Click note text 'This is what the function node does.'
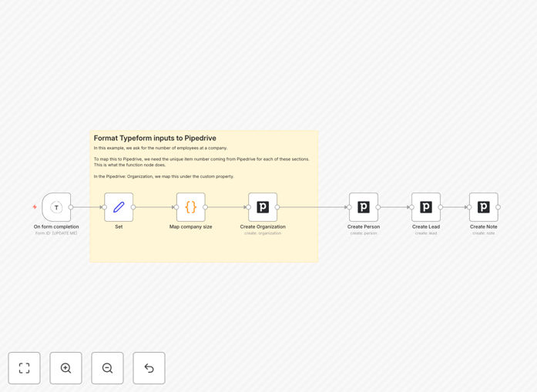Screen dimensions: 537x392 click(129, 165)
